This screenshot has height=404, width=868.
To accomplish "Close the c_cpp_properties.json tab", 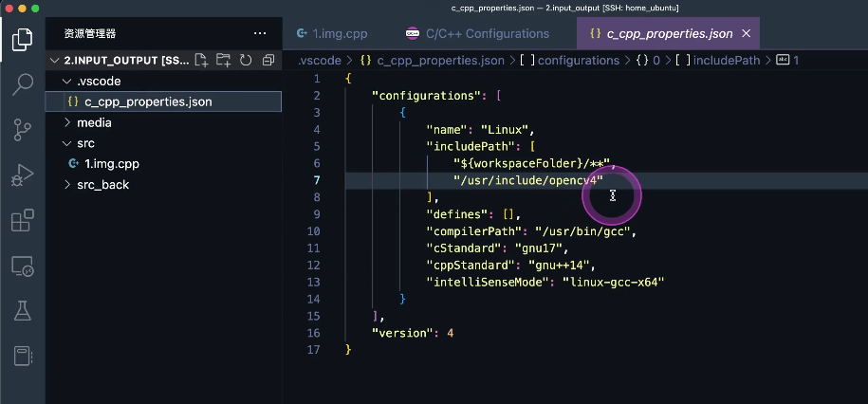I will pyautogui.click(x=746, y=33).
